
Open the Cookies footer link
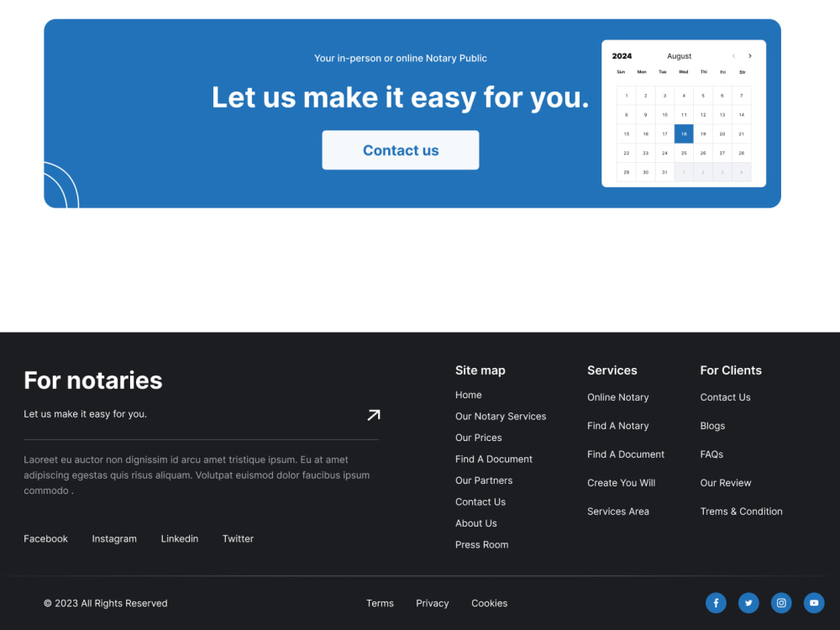pyautogui.click(x=489, y=603)
